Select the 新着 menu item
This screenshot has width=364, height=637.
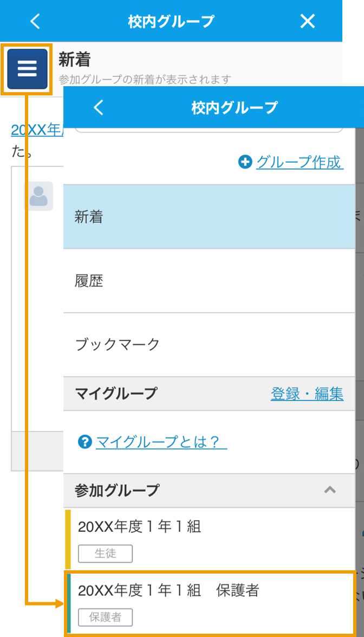point(209,216)
